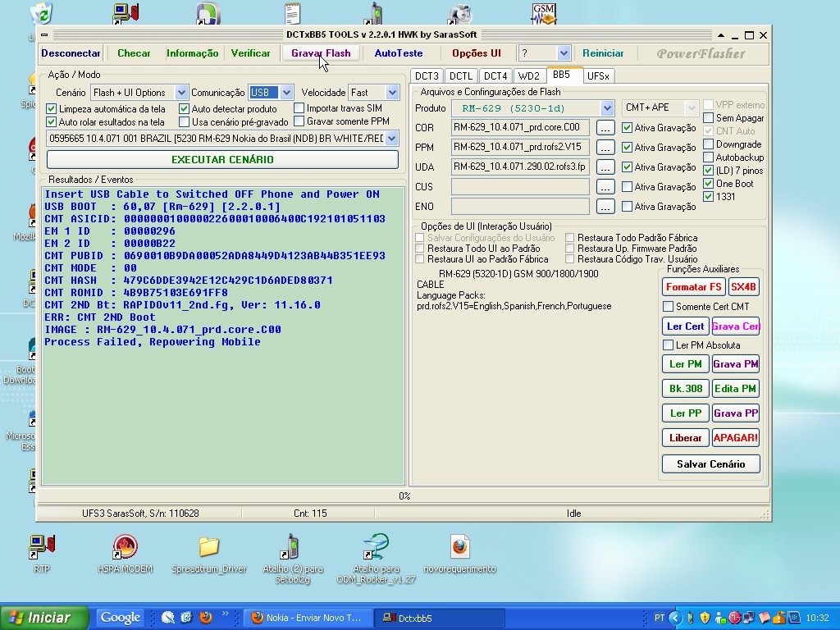Select the BB5 tab
840x630 pixels.
point(561,75)
